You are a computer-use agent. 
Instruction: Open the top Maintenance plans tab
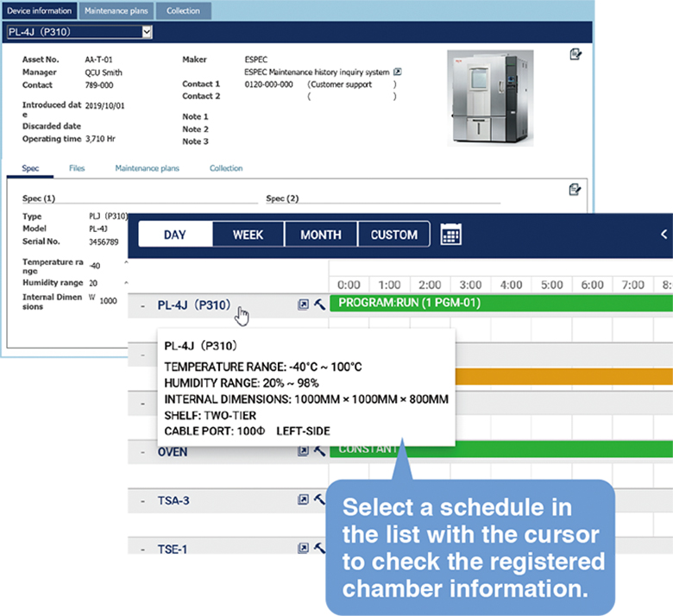click(x=116, y=10)
